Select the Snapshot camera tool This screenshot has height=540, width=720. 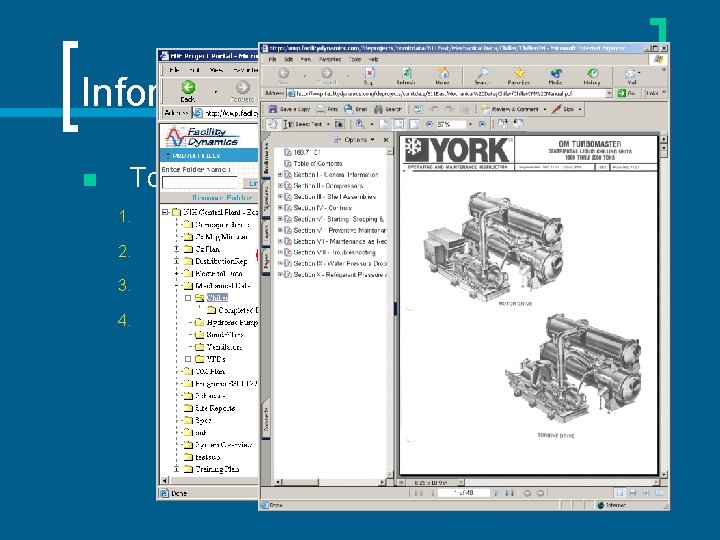339,124
